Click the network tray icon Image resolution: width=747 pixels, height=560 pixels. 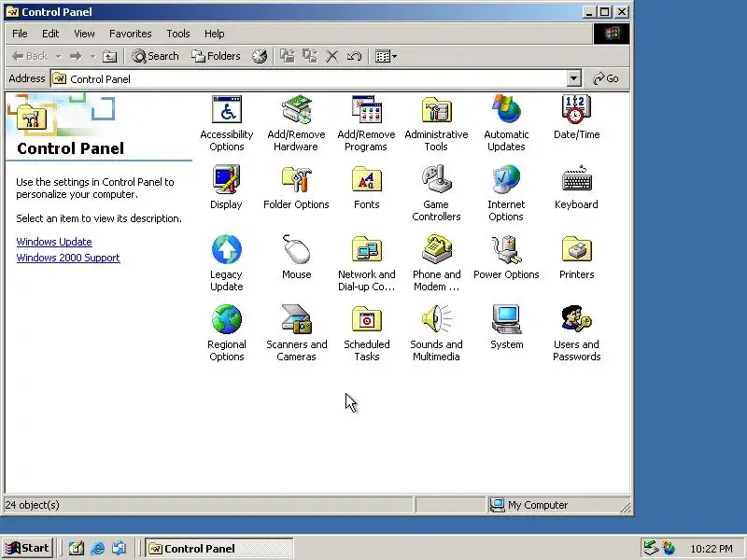pos(650,548)
